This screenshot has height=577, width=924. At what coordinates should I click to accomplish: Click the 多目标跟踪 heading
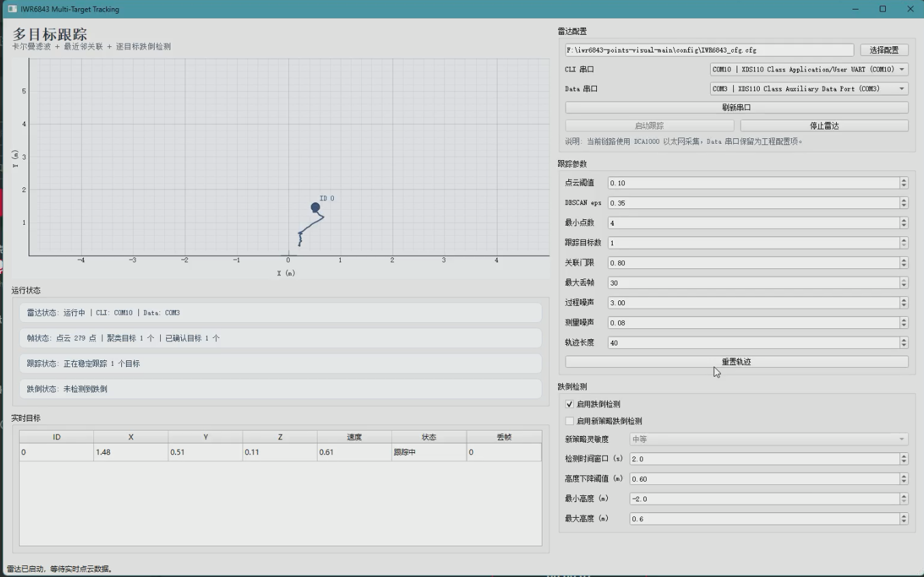click(50, 34)
